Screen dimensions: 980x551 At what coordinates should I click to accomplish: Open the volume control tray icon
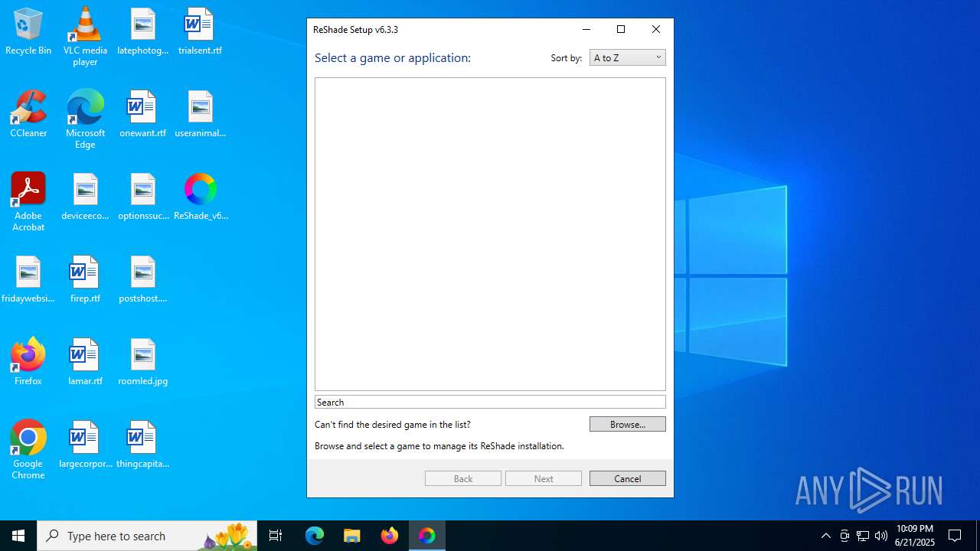point(881,536)
